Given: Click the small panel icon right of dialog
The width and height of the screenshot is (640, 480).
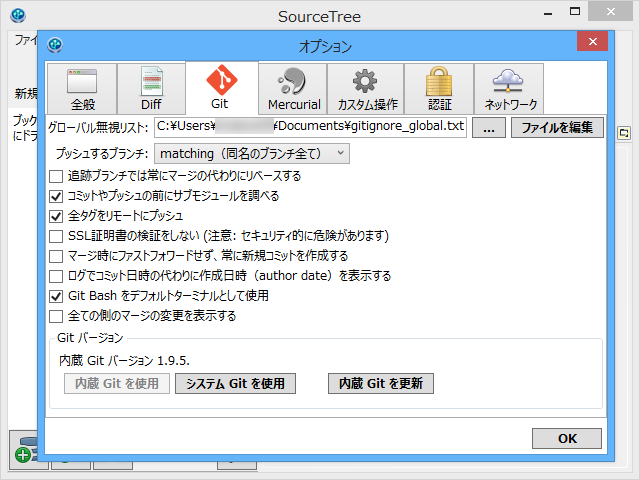Looking at the screenshot, I should 624,133.
